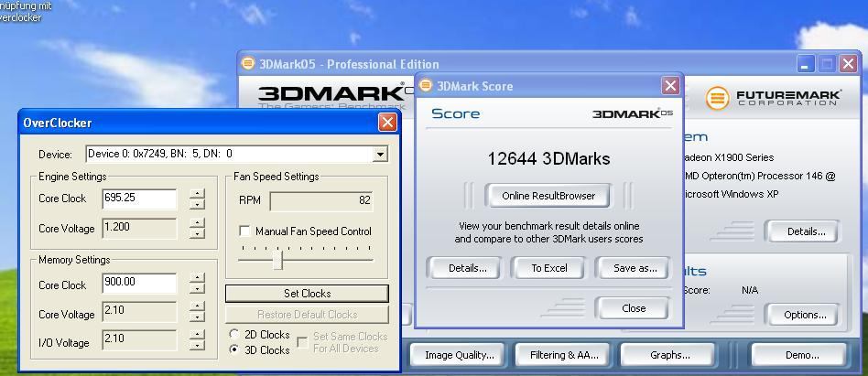
Task: Open Image Quality settings
Action: tap(459, 355)
